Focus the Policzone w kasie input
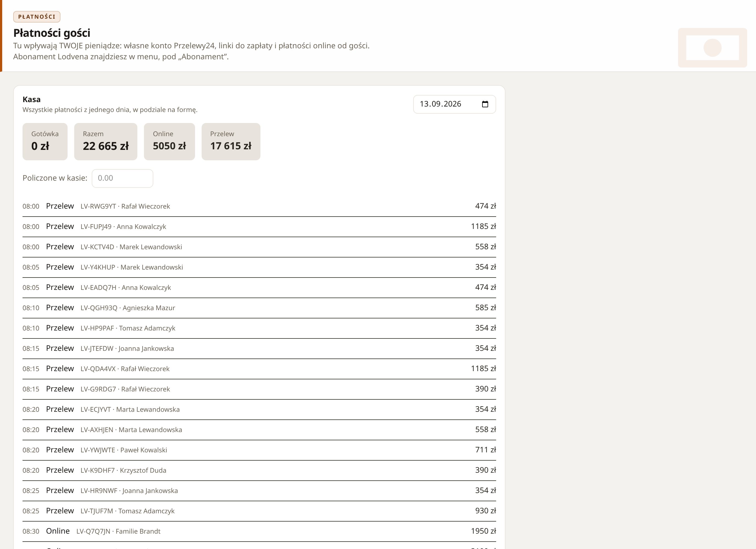Viewport: 756px width, 549px height. [x=122, y=178]
